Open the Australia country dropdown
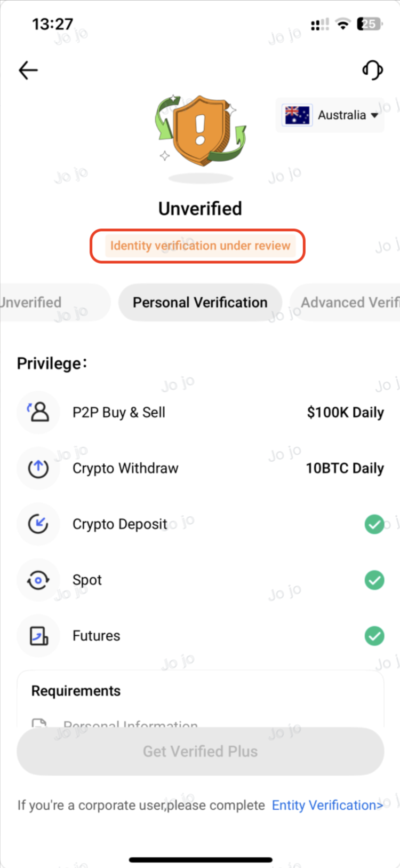400x868 pixels. click(x=374, y=115)
